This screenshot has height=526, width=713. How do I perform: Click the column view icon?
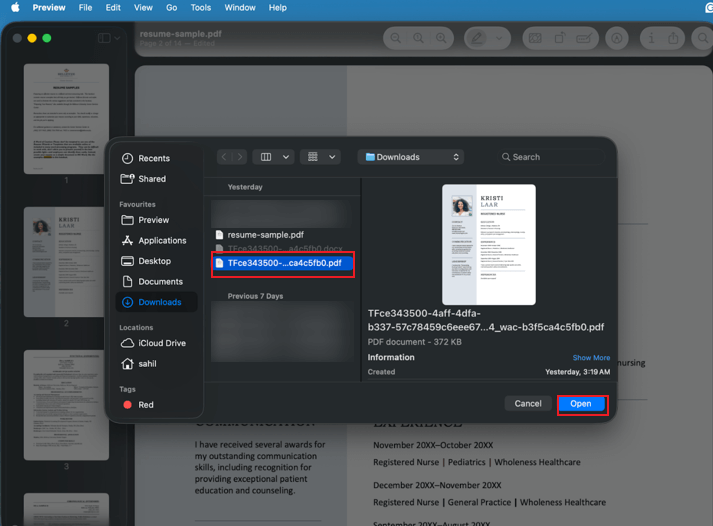266,157
